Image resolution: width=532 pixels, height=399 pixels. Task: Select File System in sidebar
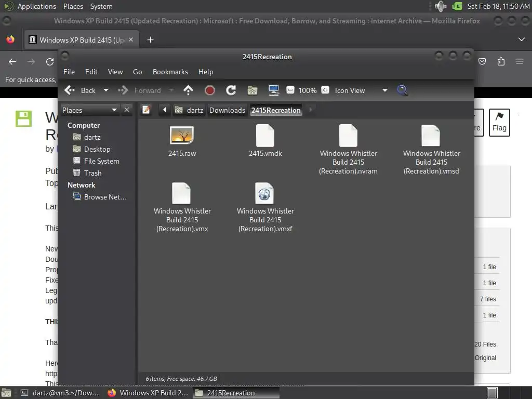pyautogui.click(x=96, y=161)
